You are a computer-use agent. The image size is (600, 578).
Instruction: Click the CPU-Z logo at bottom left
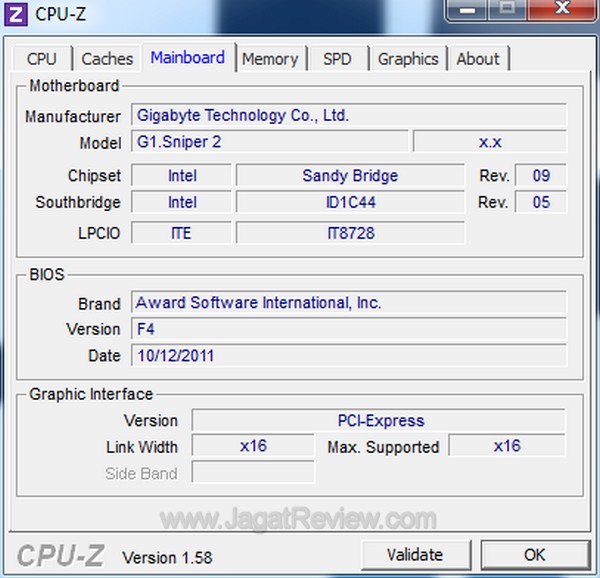tap(60, 555)
